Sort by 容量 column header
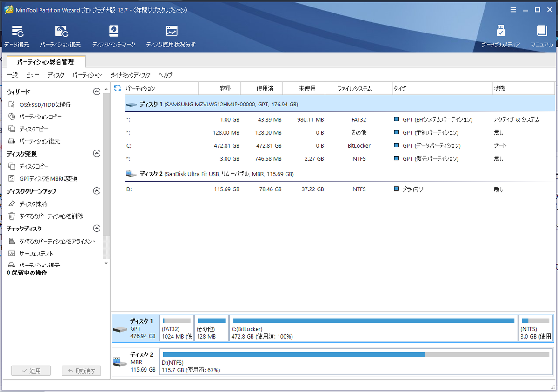558x392 pixels. click(x=219, y=88)
